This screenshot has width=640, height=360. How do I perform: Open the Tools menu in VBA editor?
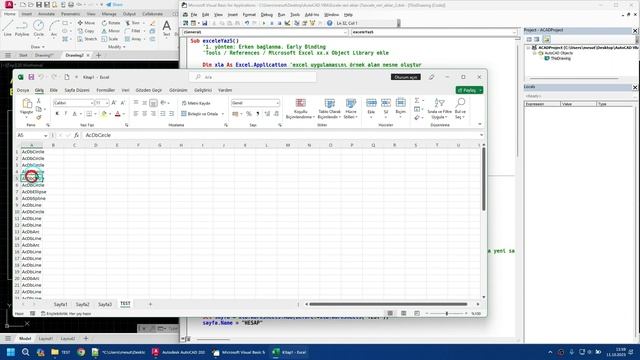(x=295, y=15)
